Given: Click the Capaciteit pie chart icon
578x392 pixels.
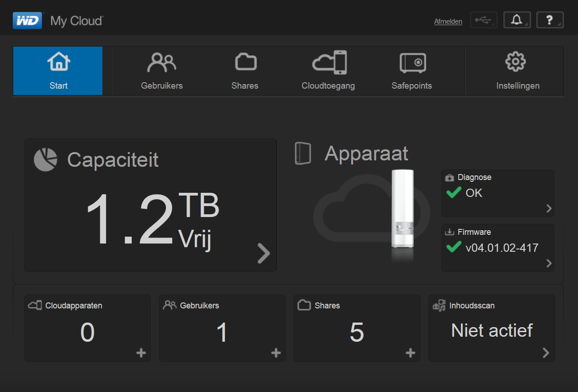Looking at the screenshot, I should [x=45, y=159].
